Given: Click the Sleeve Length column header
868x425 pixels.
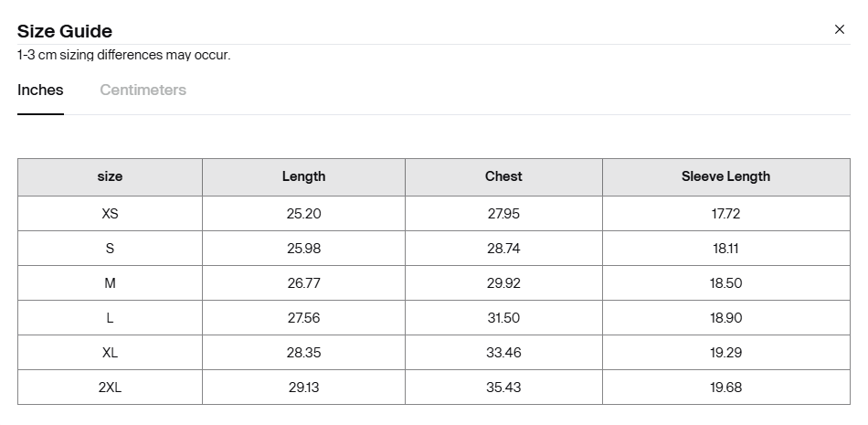Looking at the screenshot, I should coord(725,176).
